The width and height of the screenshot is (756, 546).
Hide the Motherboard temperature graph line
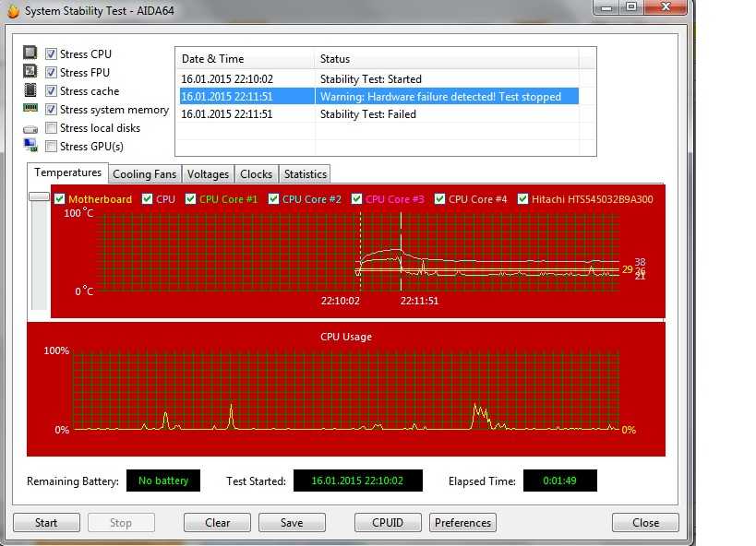pos(59,198)
